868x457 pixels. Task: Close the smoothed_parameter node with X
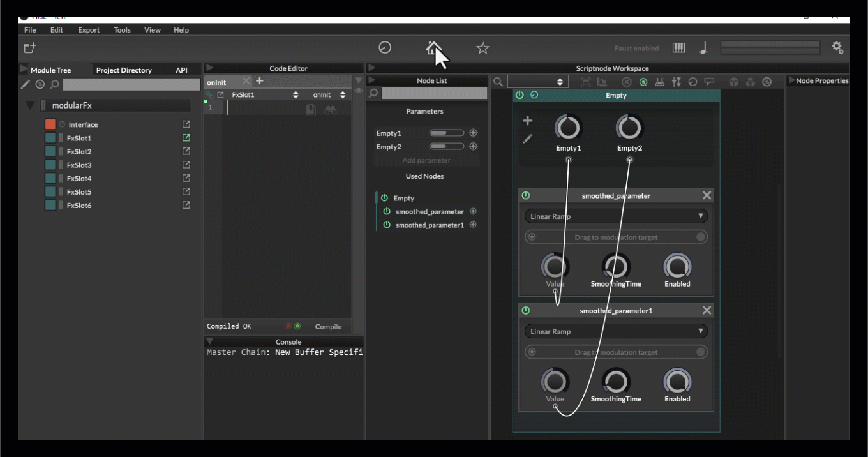point(707,195)
